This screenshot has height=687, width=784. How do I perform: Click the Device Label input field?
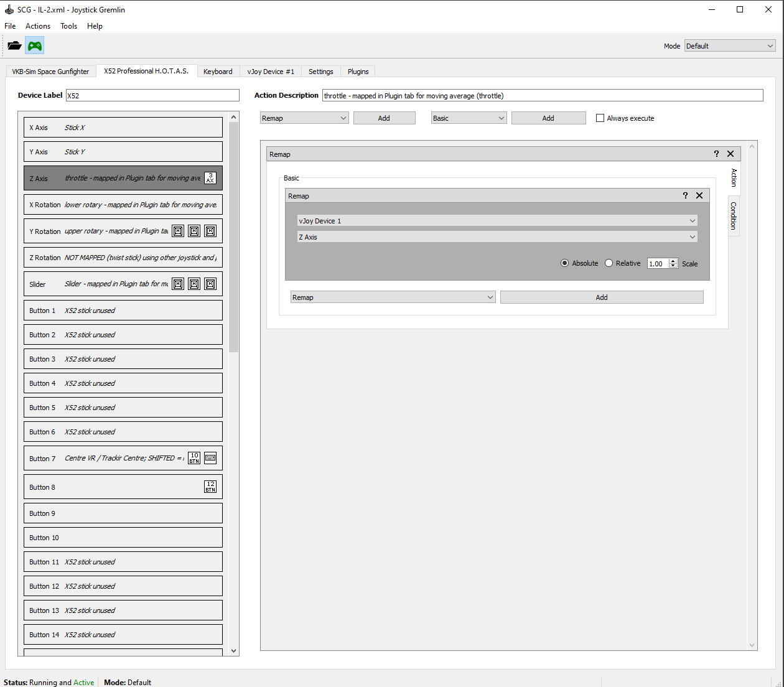pyautogui.click(x=152, y=95)
